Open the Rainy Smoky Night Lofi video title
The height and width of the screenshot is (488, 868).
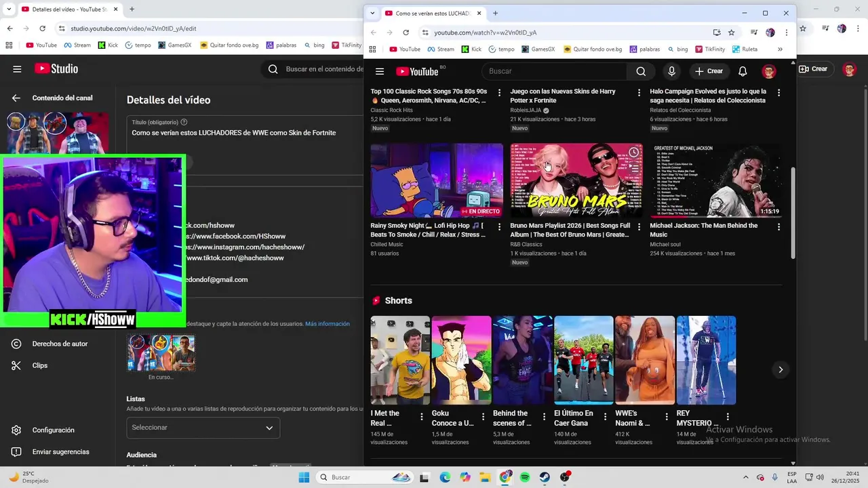click(x=428, y=230)
